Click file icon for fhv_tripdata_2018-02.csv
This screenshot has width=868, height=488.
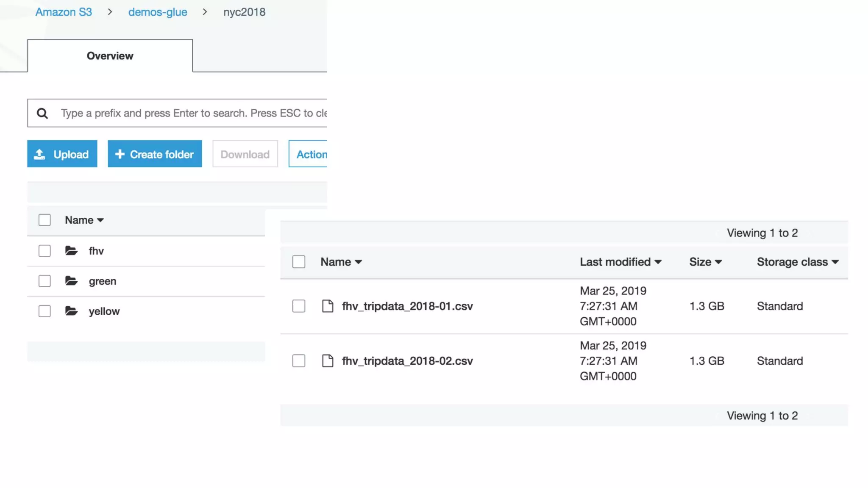point(328,360)
